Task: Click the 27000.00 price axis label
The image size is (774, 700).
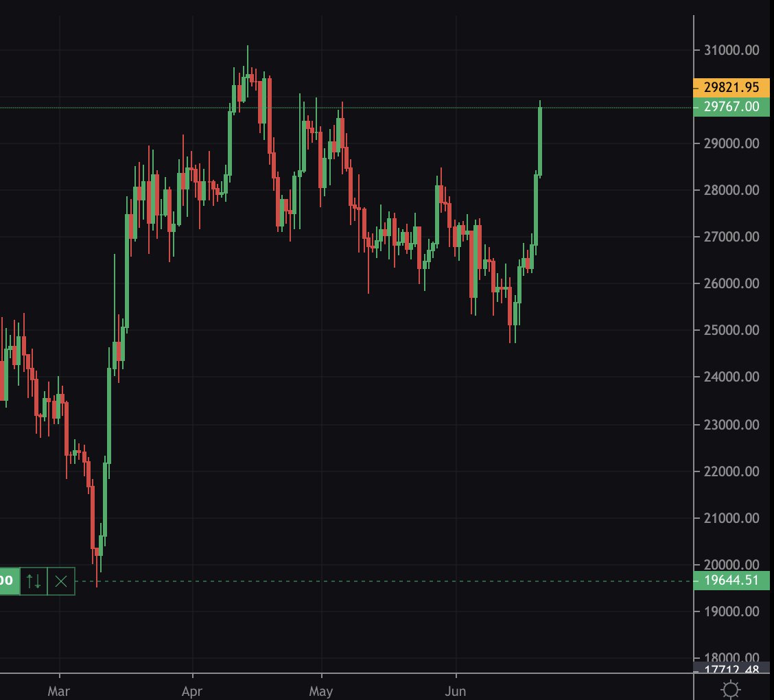Action: 731,237
